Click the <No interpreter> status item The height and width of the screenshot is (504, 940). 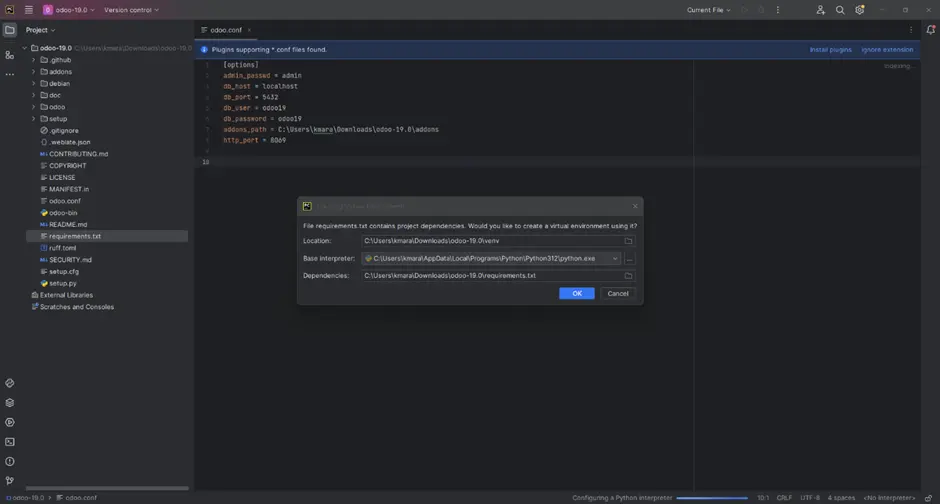(x=889, y=498)
